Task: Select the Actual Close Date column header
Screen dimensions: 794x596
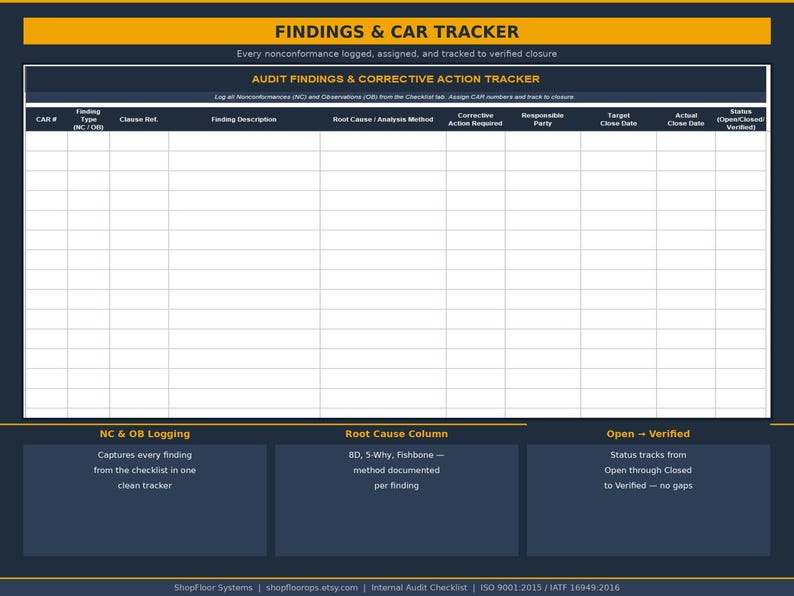Action: [686, 120]
